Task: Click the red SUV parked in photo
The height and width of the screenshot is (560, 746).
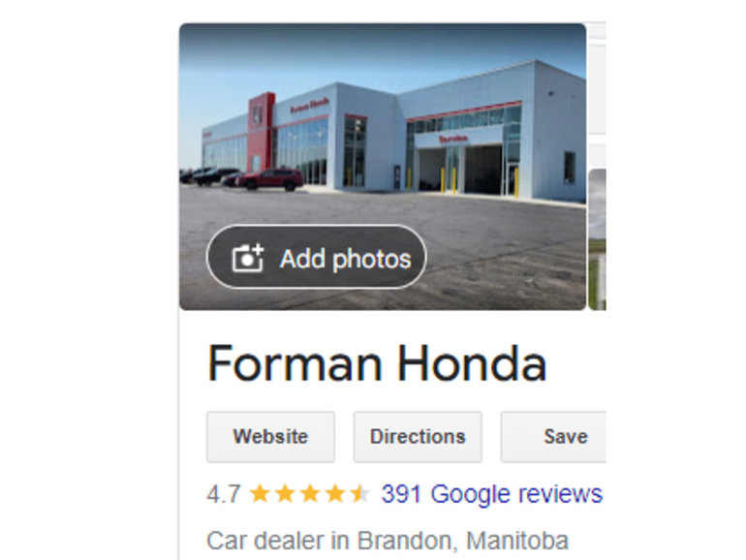Action: (x=269, y=180)
